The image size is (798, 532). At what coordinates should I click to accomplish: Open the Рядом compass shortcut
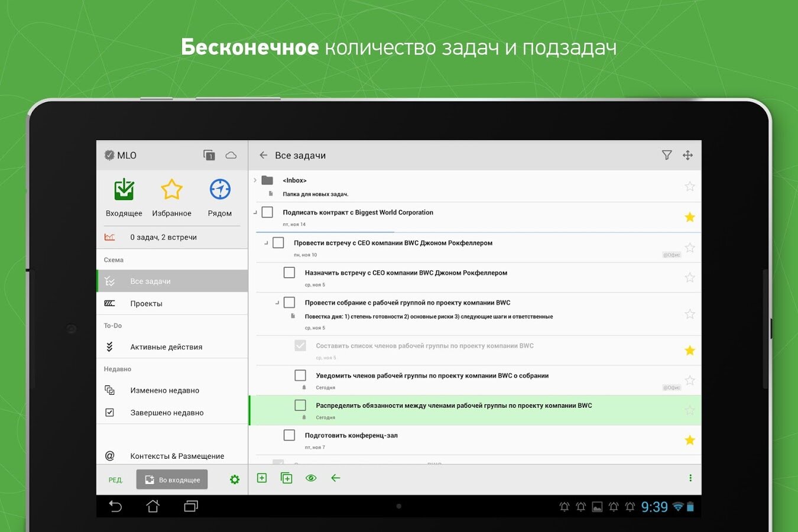point(220,190)
